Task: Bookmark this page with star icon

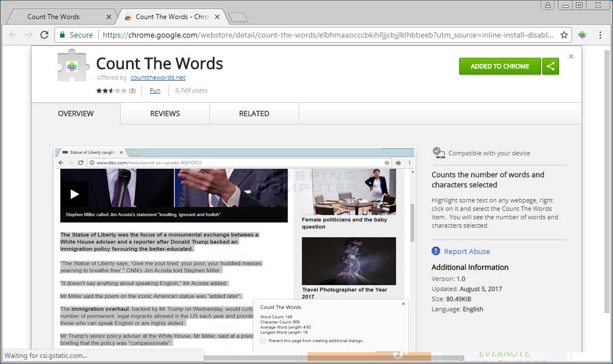Action: pos(564,35)
